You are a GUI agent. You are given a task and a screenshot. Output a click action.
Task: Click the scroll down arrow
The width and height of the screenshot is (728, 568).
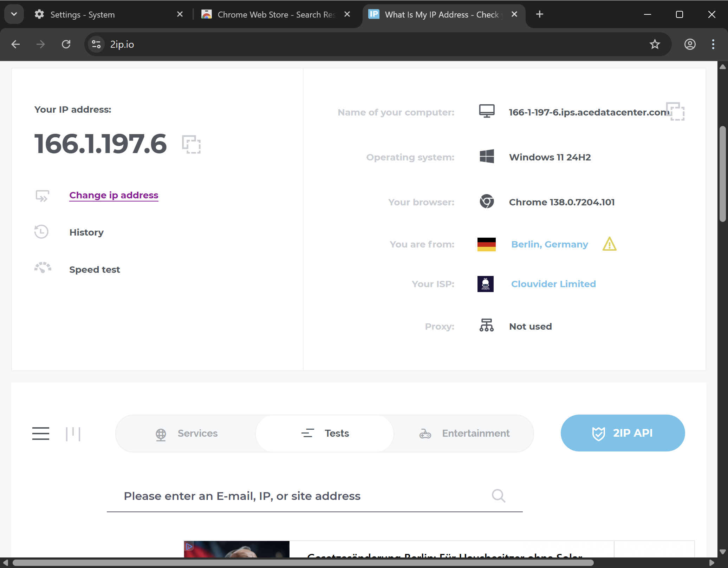pos(722,552)
